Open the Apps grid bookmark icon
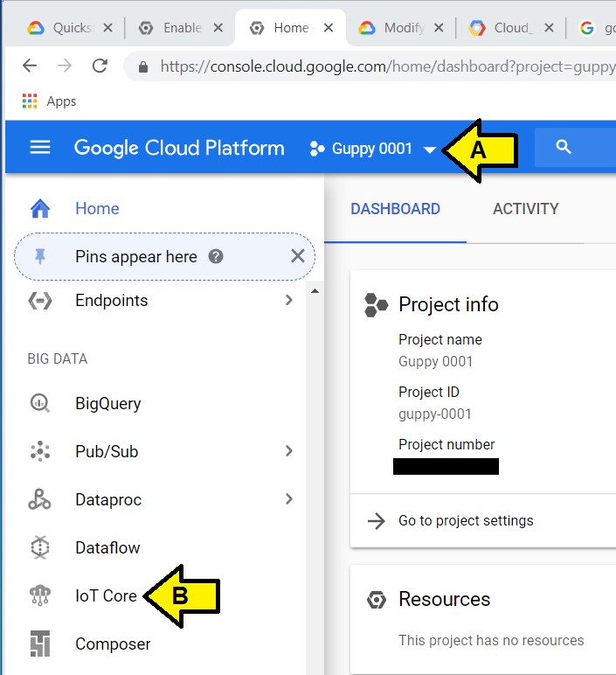 click(30, 101)
